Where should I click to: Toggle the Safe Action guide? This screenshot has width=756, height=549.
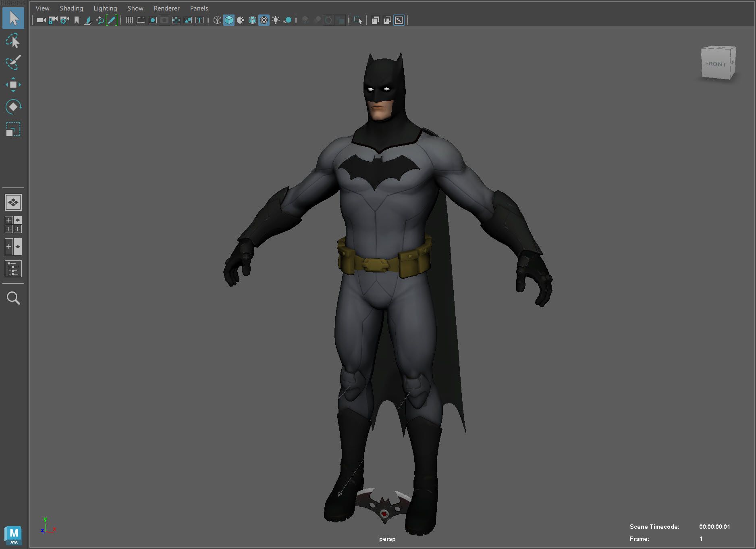[x=188, y=20]
